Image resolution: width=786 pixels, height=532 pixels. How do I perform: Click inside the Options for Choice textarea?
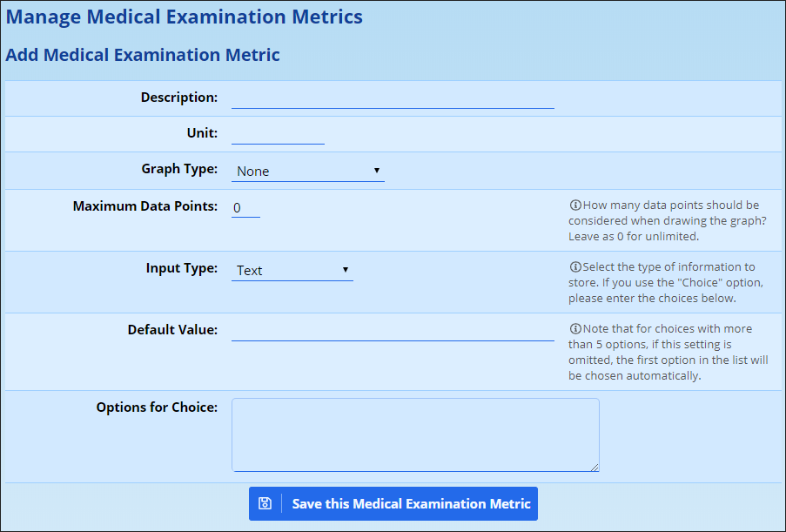[415, 434]
